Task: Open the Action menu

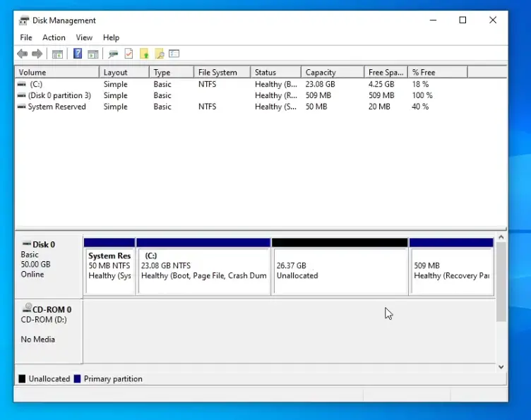Action: [x=54, y=37]
